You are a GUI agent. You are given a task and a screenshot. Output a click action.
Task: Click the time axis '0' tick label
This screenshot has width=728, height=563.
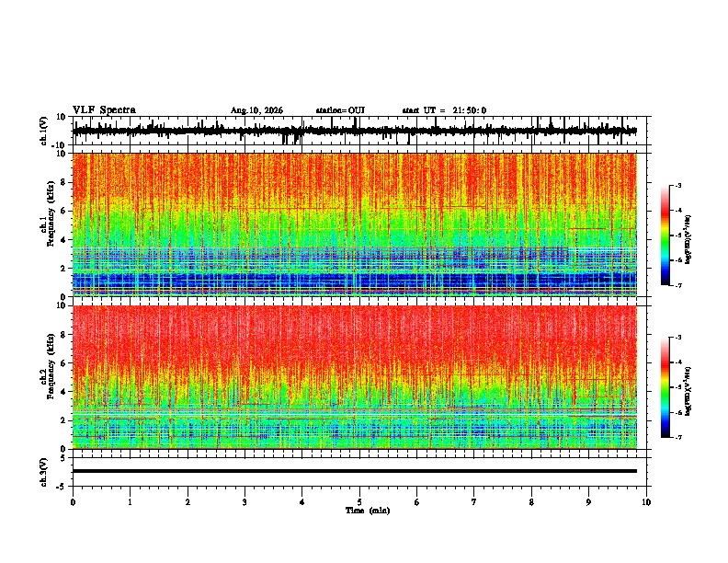(x=73, y=502)
